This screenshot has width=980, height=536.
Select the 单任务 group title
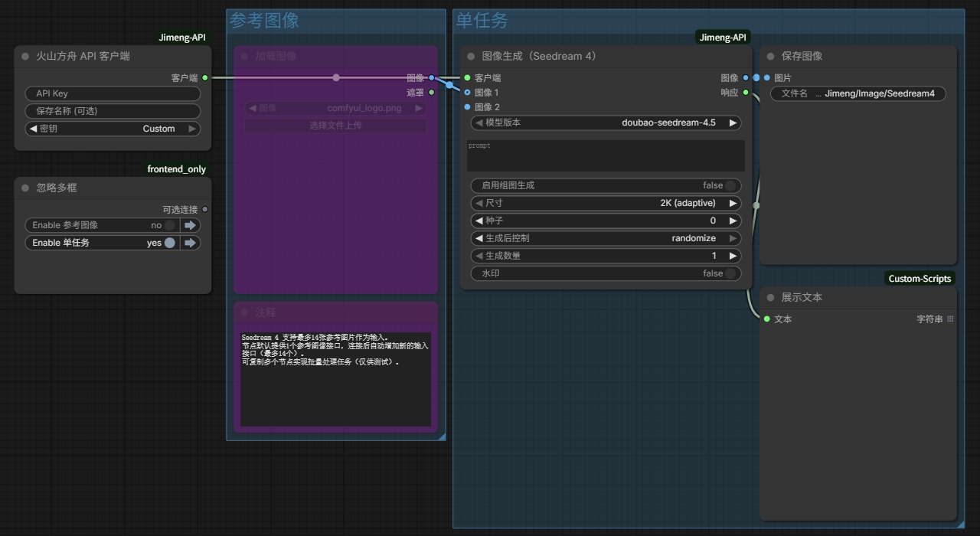click(482, 21)
